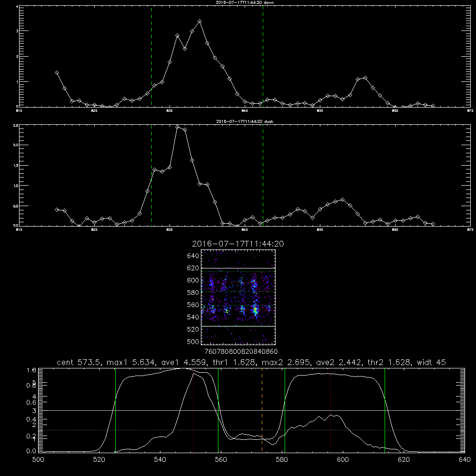Click the color spectral image

point(238,297)
